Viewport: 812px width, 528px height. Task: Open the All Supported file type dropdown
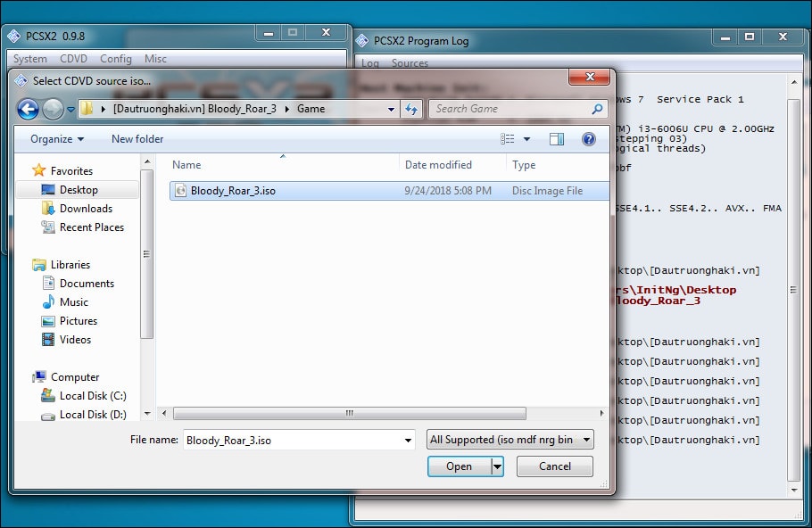point(510,440)
